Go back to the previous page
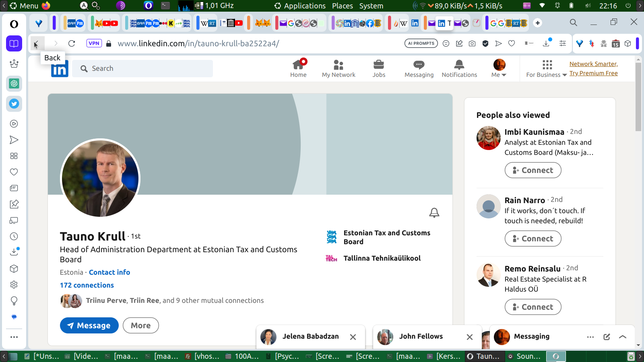 tap(36, 43)
